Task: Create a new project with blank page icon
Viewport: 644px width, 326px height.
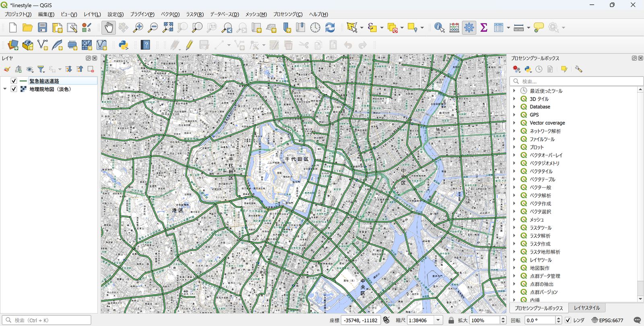Action: [13, 27]
